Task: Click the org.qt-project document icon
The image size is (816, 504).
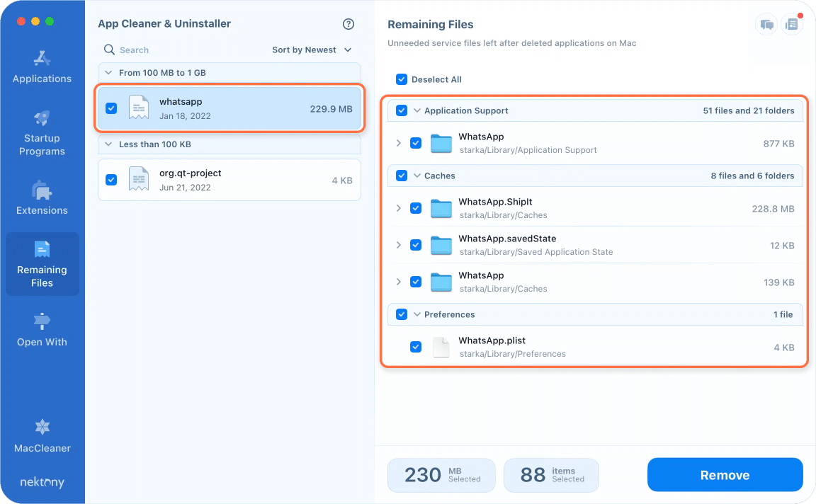Action: point(138,179)
